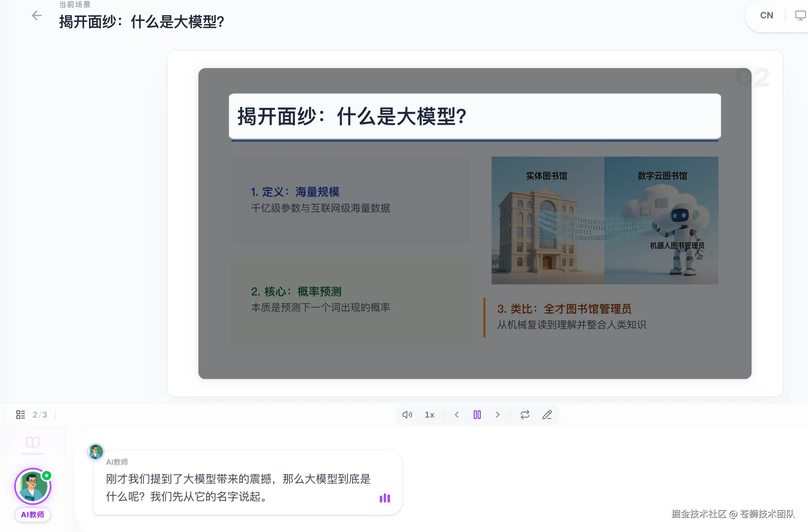The height and width of the screenshot is (532, 808).
Task: Select the 类比：全才图书馆管理员 heading
Action: point(564,309)
